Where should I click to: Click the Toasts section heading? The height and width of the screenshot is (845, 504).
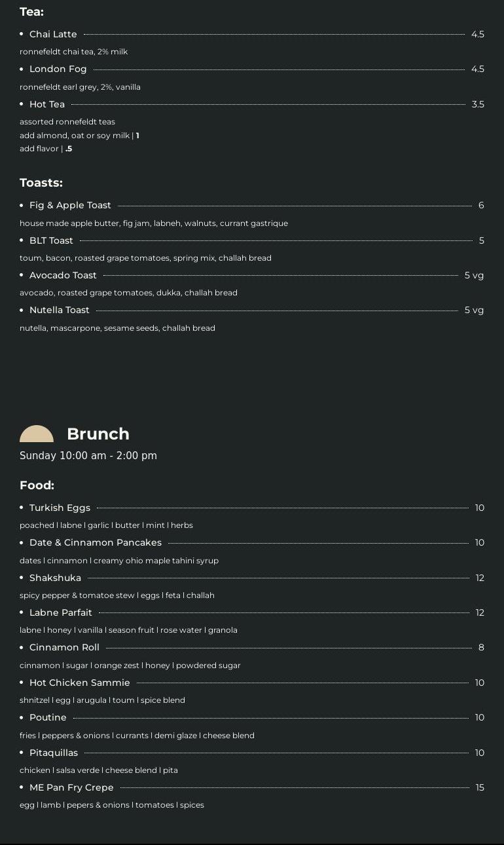(41, 183)
